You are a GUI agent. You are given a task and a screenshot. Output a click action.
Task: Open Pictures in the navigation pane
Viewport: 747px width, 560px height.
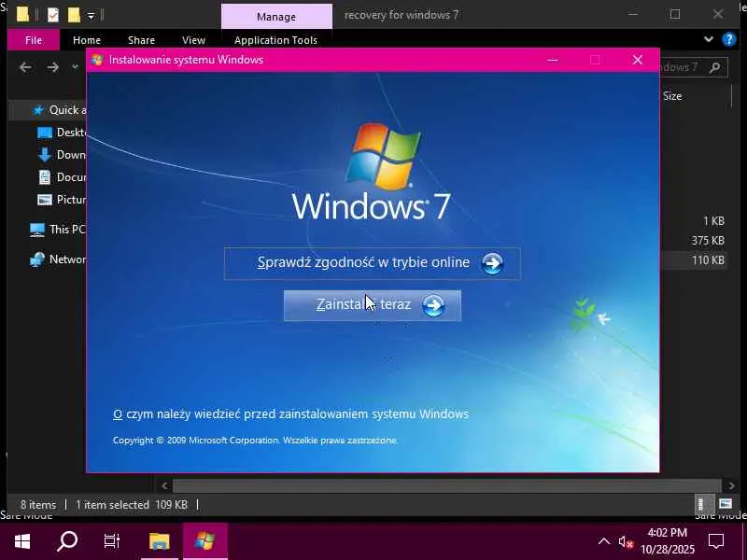pos(62,200)
